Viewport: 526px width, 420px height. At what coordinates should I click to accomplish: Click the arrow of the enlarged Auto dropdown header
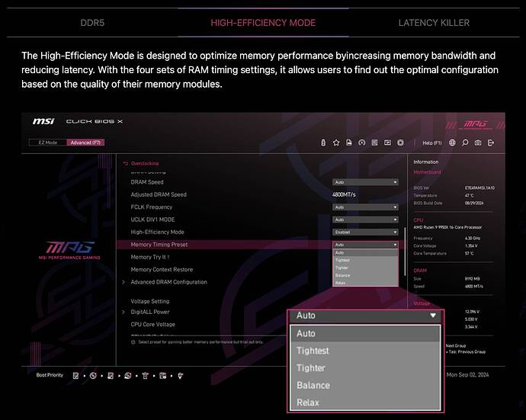click(x=433, y=316)
